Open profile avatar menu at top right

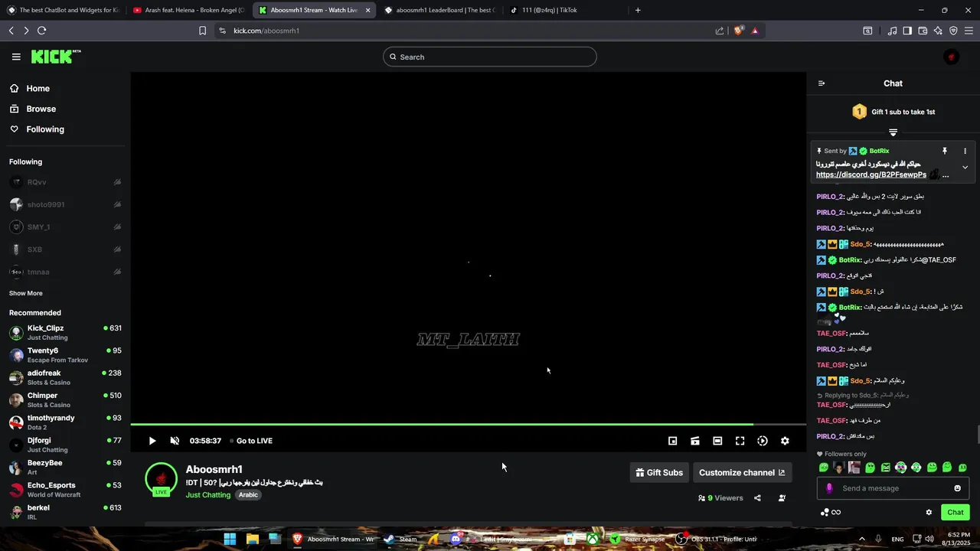coord(951,57)
